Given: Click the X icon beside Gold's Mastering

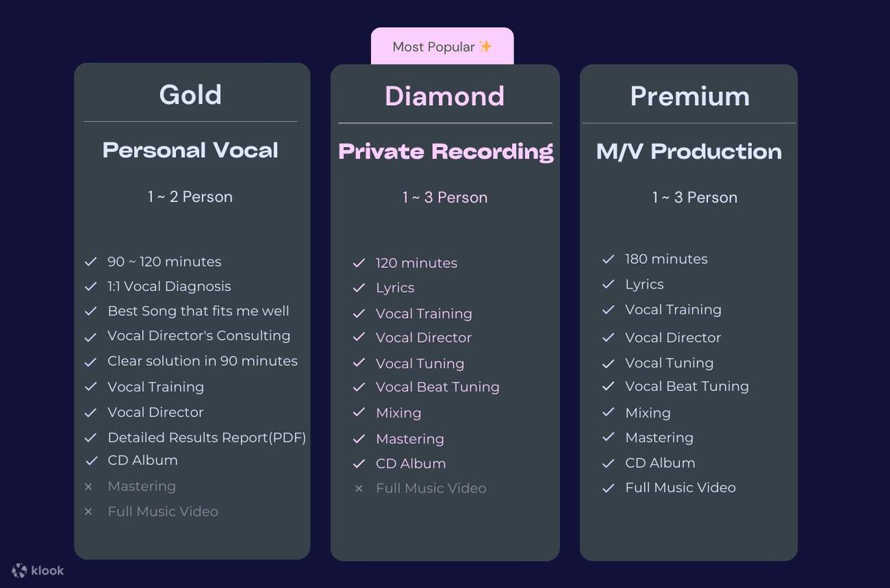Looking at the screenshot, I should point(88,486).
